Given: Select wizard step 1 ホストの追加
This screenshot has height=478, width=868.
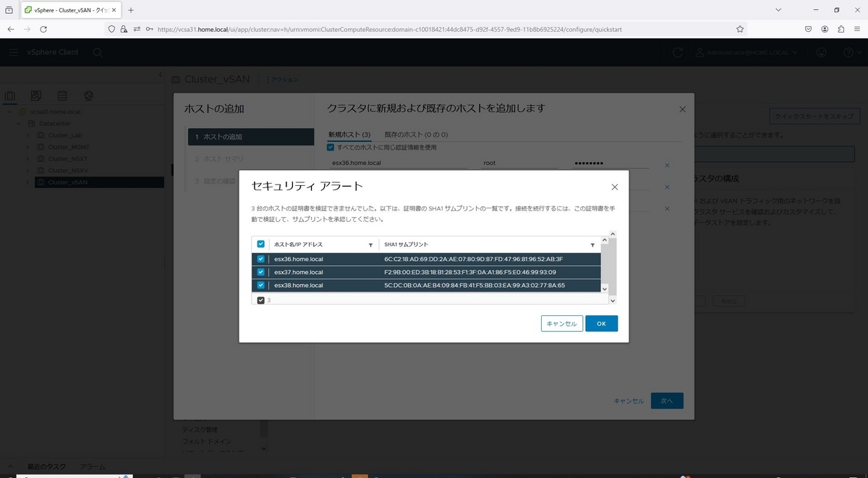Looking at the screenshot, I should (250, 137).
